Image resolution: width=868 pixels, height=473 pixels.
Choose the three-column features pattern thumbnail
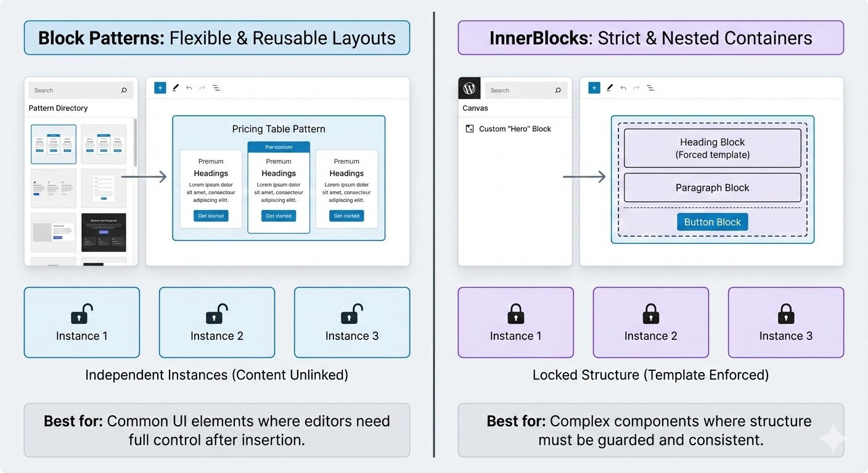[54, 188]
